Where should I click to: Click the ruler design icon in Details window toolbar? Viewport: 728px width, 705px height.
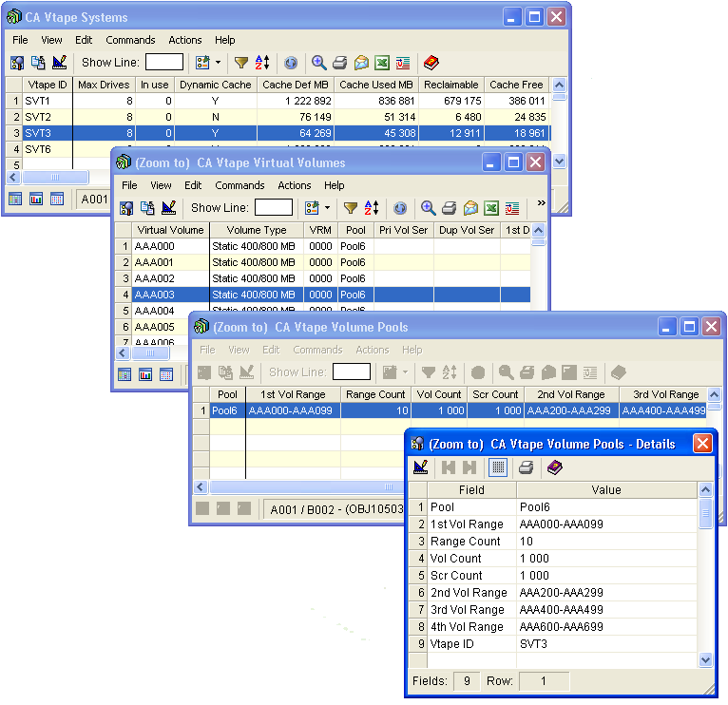tap(421, 467)
